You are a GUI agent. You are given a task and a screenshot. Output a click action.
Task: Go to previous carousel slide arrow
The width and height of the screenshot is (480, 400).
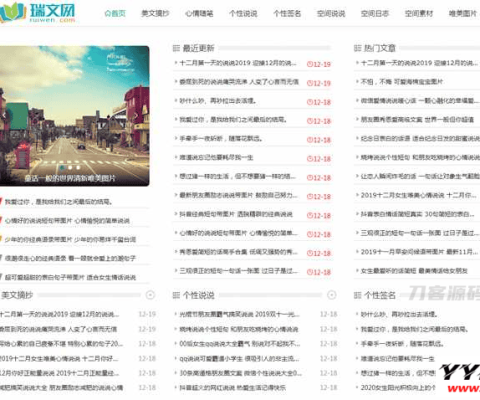[5, 116]
